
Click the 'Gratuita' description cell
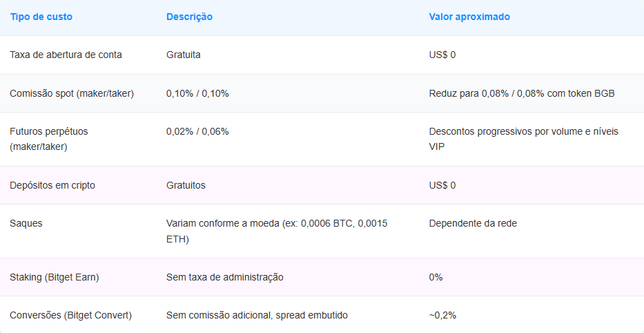[x=184, y=55]
